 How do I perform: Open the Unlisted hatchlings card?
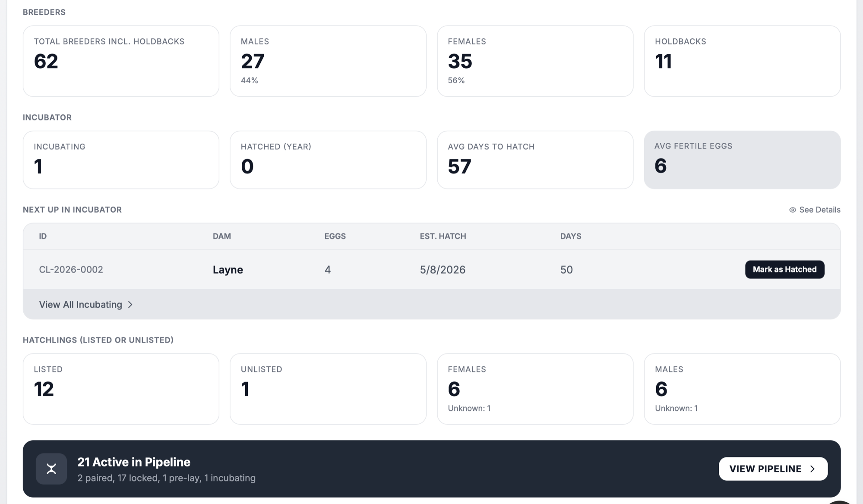(x=328, y=388)
